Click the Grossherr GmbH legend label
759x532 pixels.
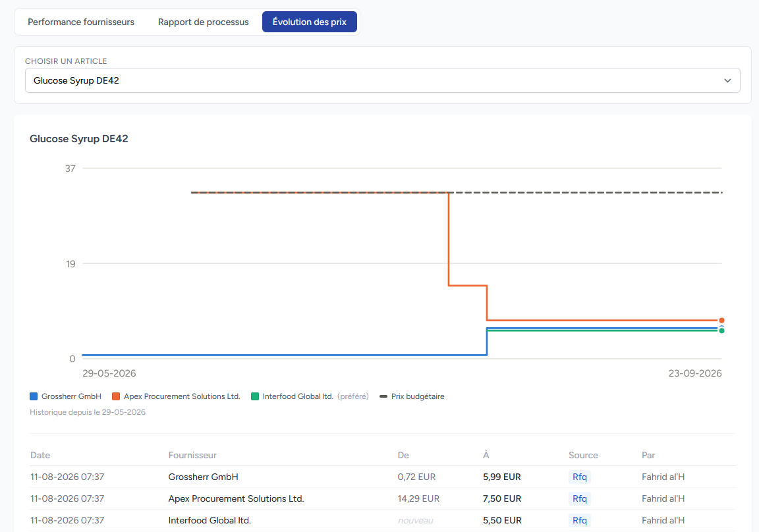coord(71,396)
